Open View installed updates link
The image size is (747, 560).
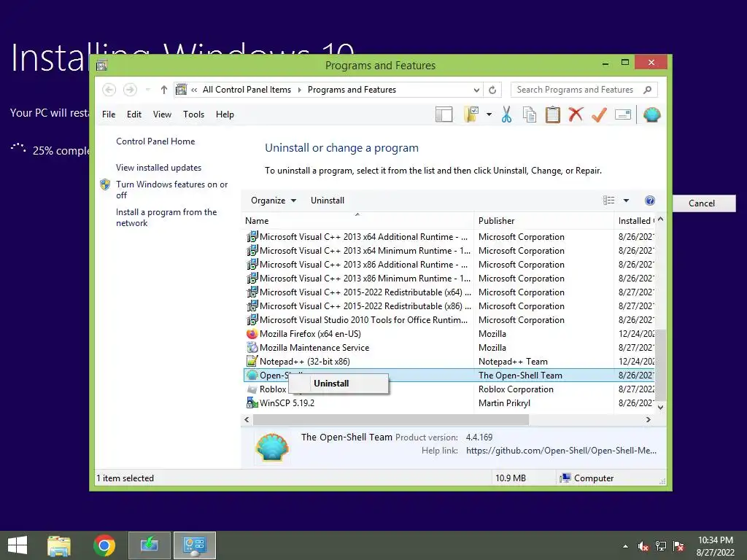click(x=158, y=168)
